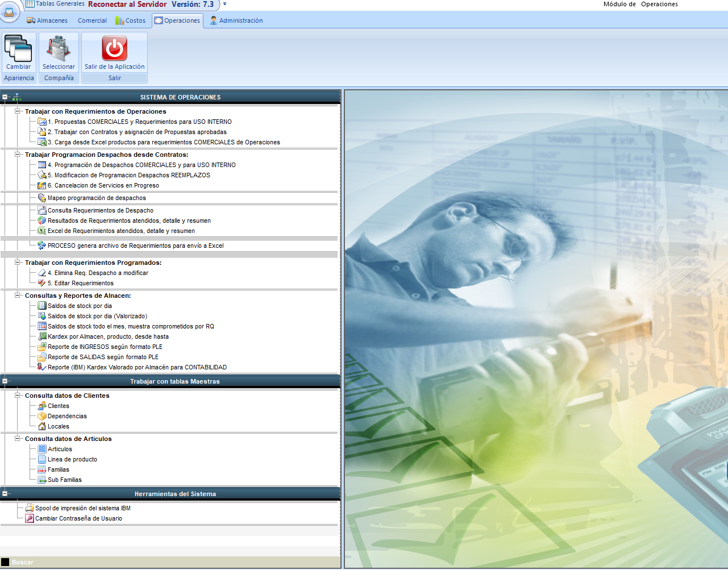This screenshot has height=570, width=728.
Task: Click icon beside PROCESO genera archivo
Action: (x=42, y=246)
